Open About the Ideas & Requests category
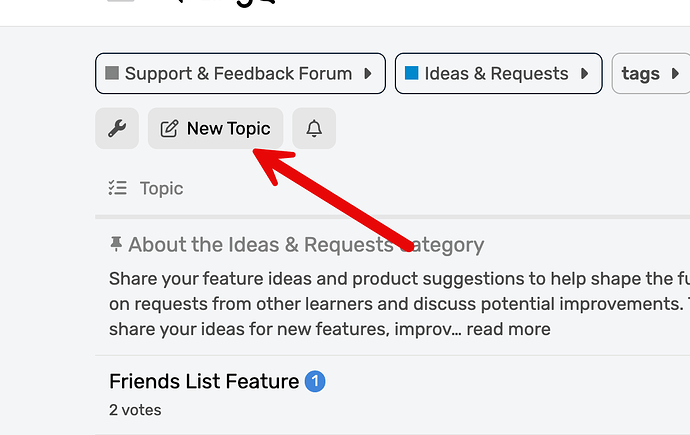 306,244
